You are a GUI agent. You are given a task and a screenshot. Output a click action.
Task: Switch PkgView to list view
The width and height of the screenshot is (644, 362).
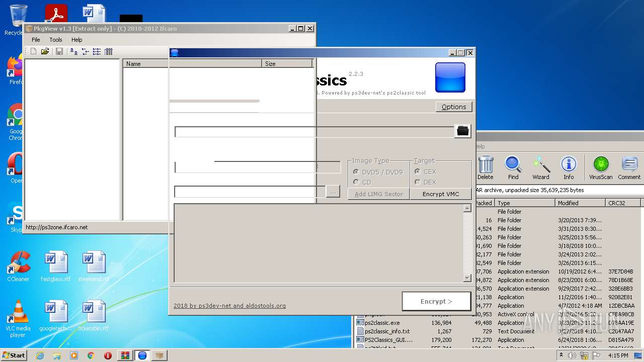click(97, 51)
